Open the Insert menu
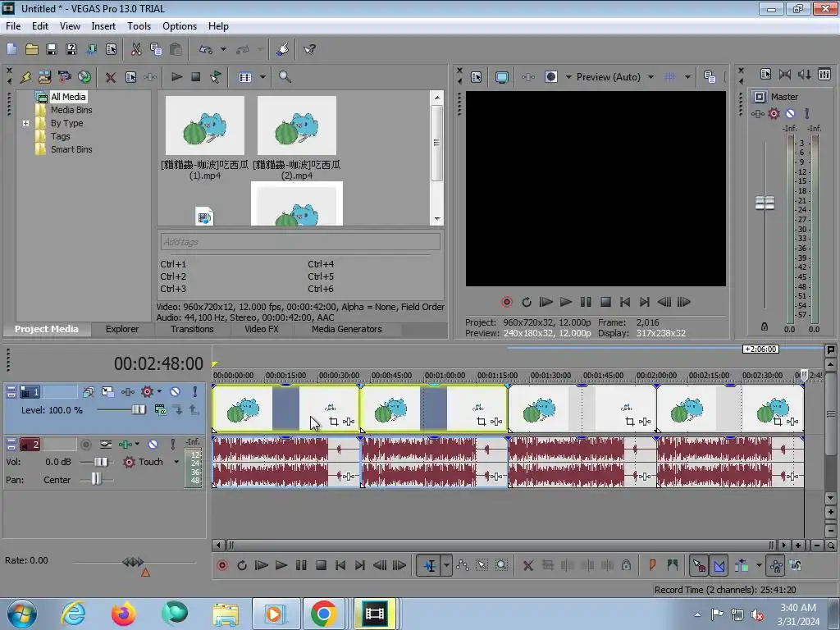 (x=103, y=26)
